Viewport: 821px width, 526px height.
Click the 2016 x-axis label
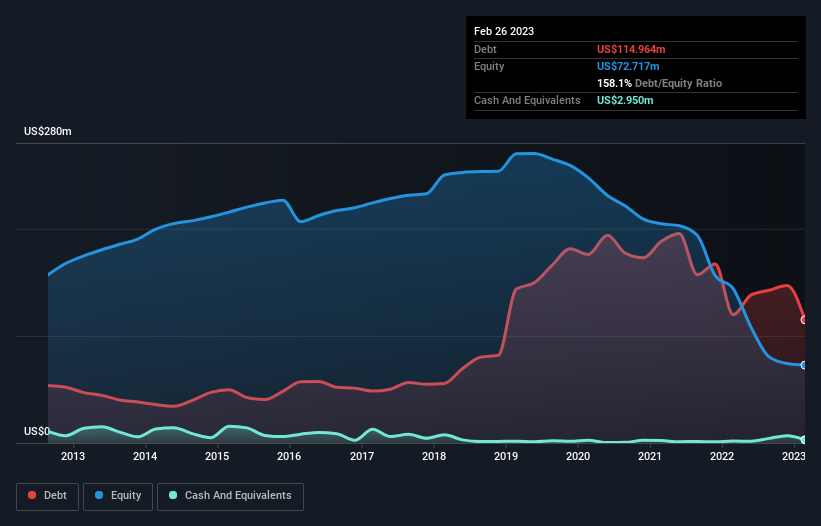pos(289,456)
